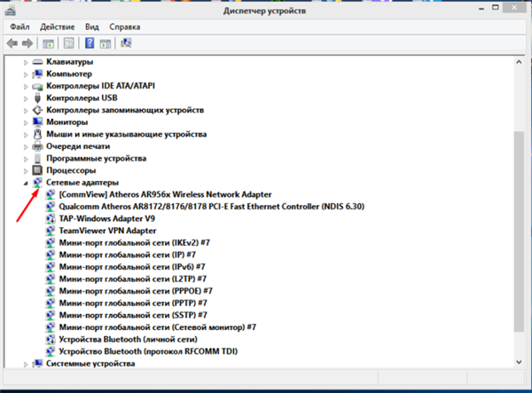Select Мини-порт глобальной сети (L2TP) #7
The height and width of the screenshot is (393, 532).
133,279
